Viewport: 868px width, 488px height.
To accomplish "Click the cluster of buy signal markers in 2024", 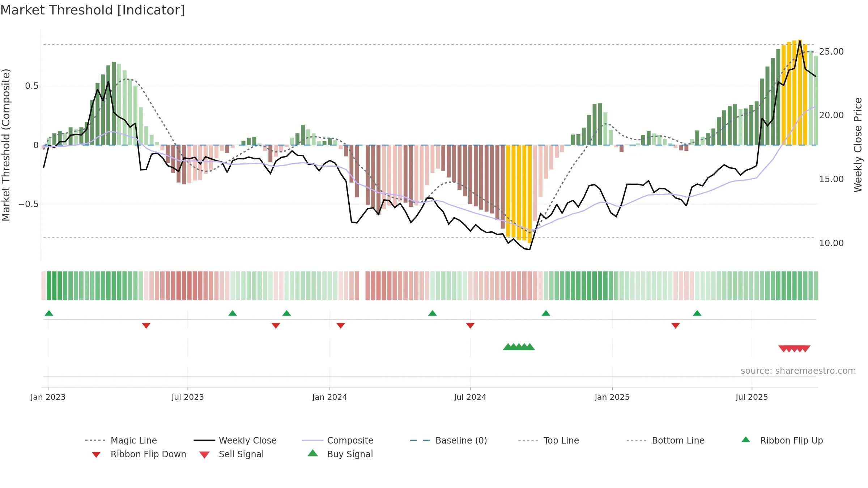I will point(519,347).
